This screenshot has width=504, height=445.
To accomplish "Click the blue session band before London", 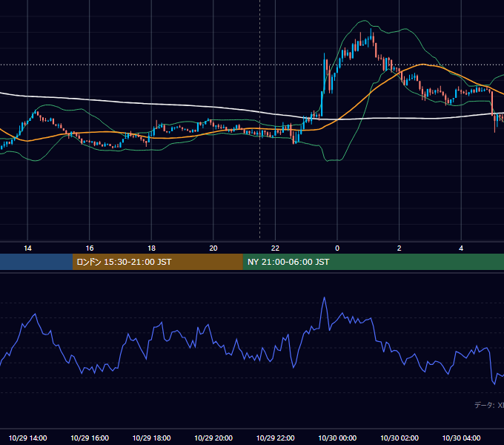I will pos(36,262).
